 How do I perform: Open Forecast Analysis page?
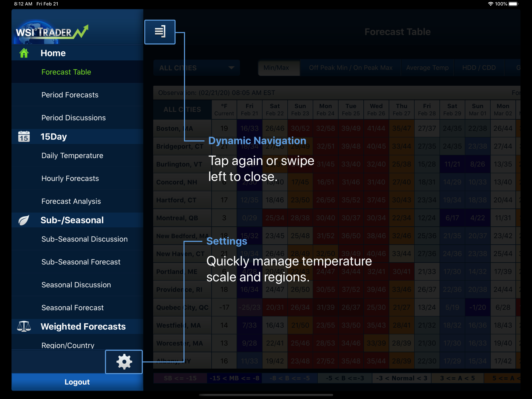point(78,201)
